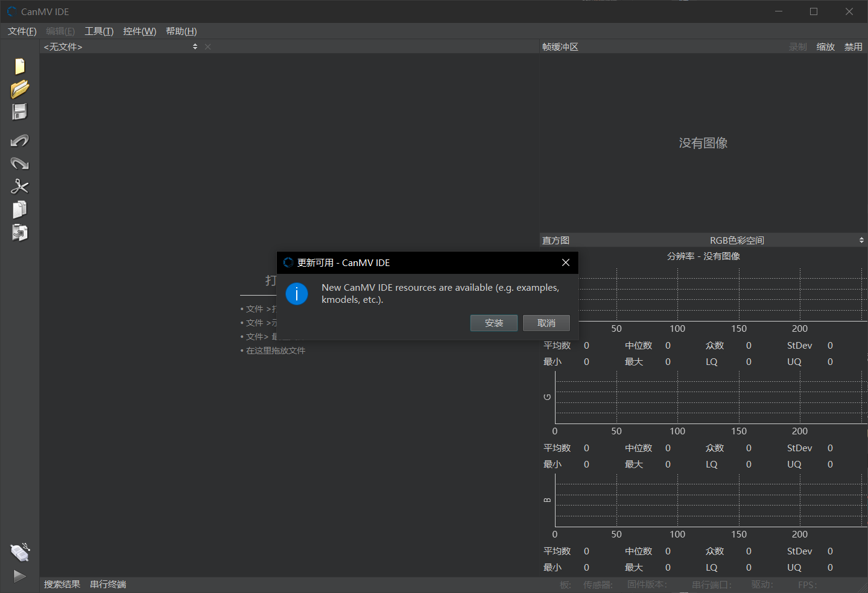Click the Copy icon in sidebar
Screen dimensions: 868x593
click(x=20, y=209)
